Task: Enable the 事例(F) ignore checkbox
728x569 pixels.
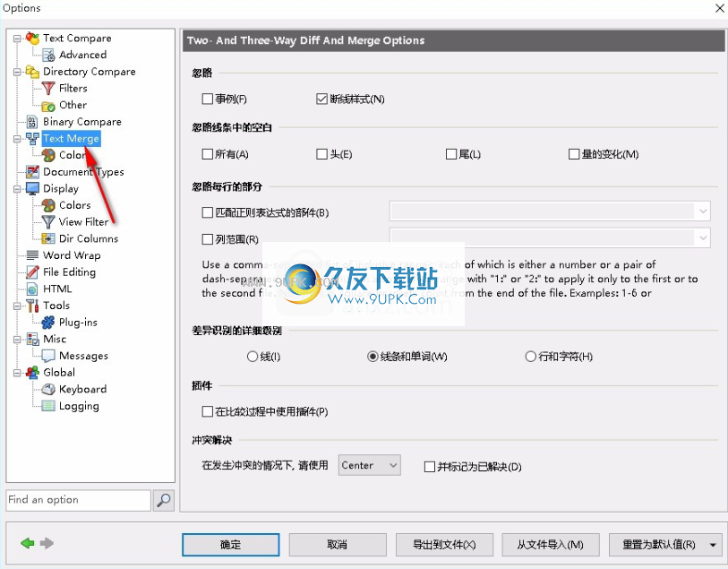Action: 207,99
